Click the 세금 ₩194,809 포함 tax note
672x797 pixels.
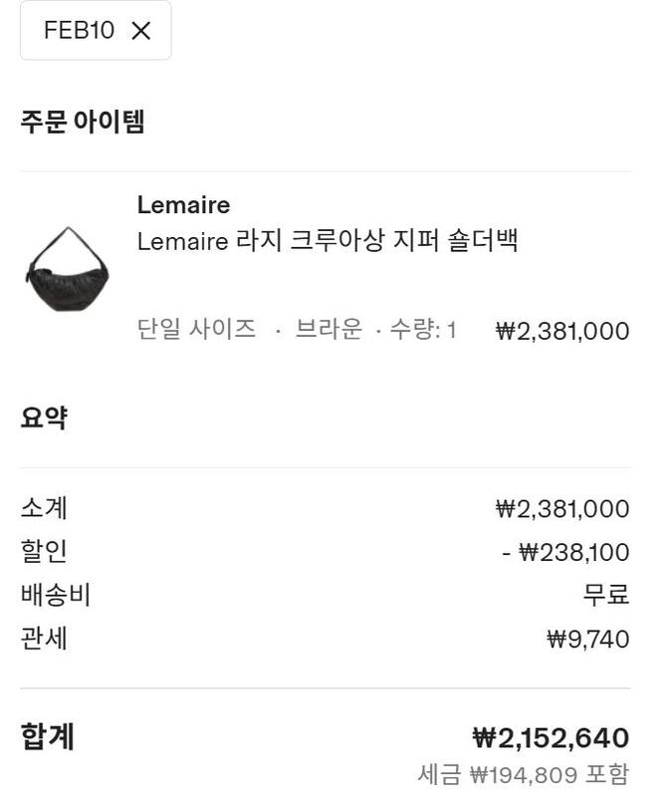tap(523, 774)
